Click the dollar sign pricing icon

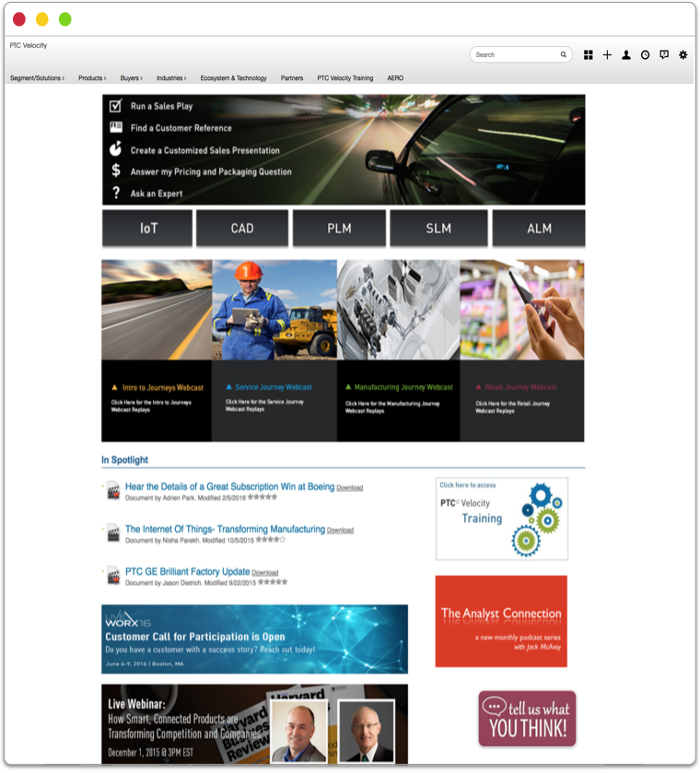tap(116, 170)
